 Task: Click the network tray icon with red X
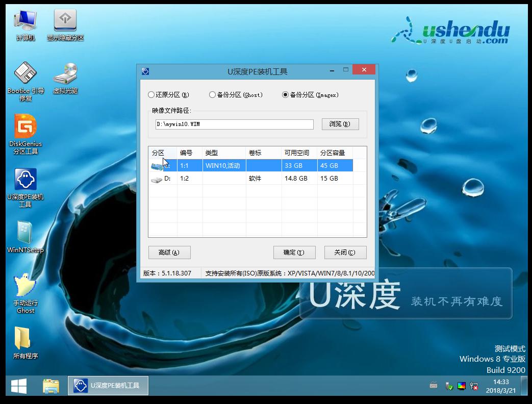click(474, 386)
